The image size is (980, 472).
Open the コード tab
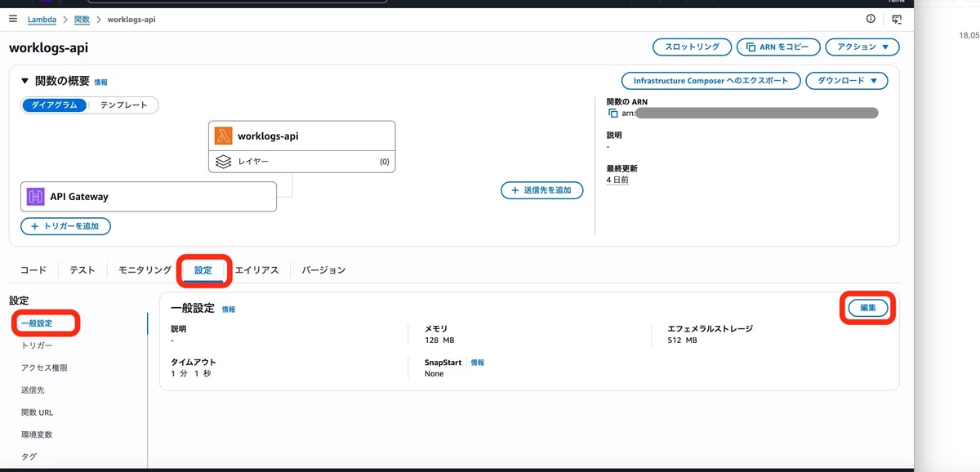tap(33, 270)
